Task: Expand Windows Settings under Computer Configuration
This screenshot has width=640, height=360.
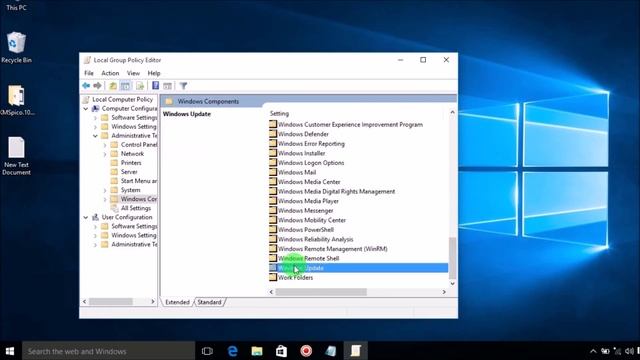Action: [95, 127]
